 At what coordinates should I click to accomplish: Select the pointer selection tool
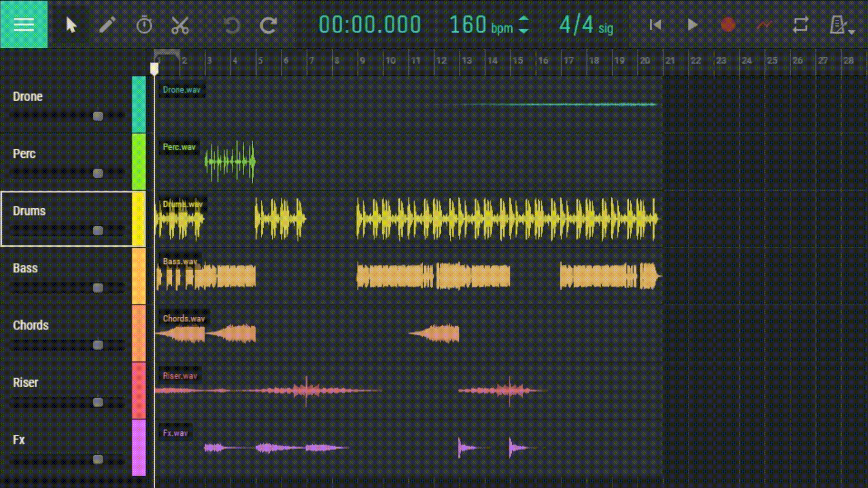point(71,25)
